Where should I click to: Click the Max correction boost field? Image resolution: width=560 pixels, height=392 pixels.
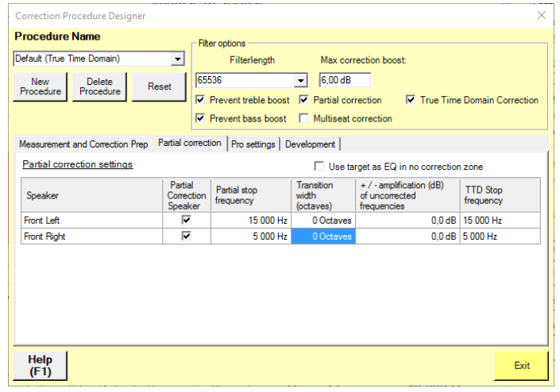[345, 80]
